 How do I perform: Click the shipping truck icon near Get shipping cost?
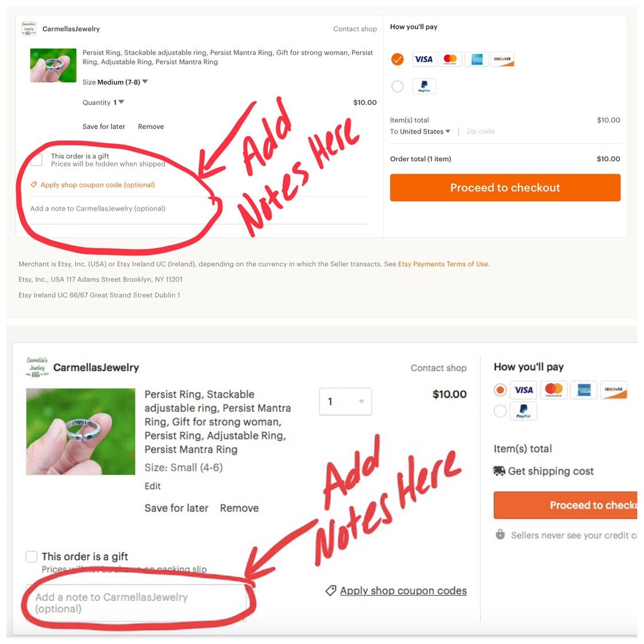[499, 471]
